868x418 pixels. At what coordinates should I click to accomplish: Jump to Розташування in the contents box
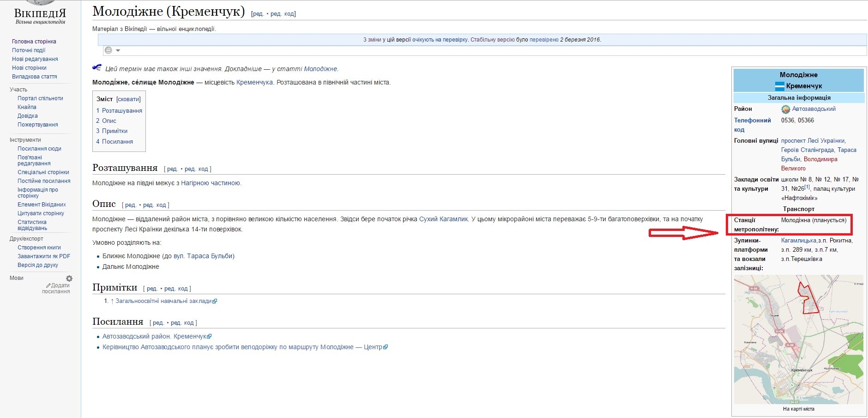(x=122, y=111)
